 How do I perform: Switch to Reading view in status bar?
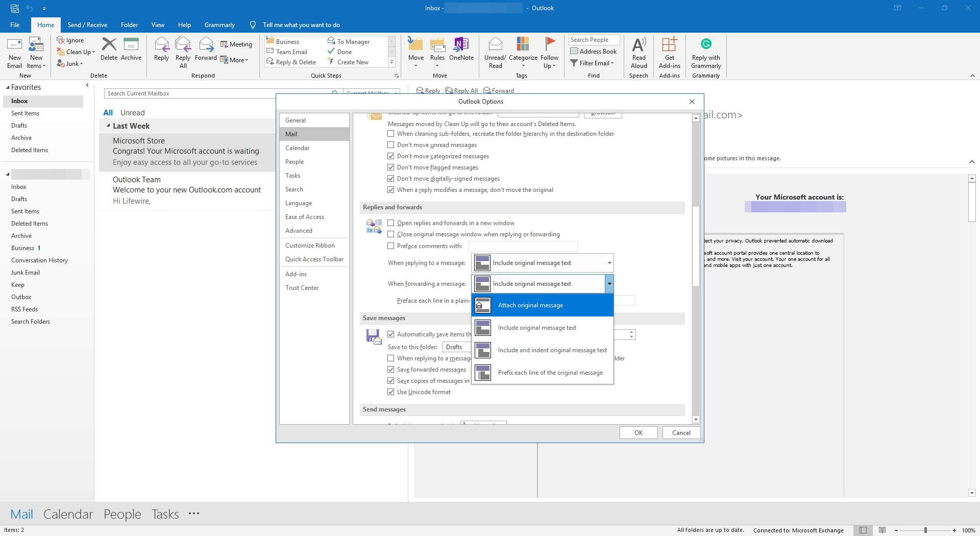tap(882, 530)
